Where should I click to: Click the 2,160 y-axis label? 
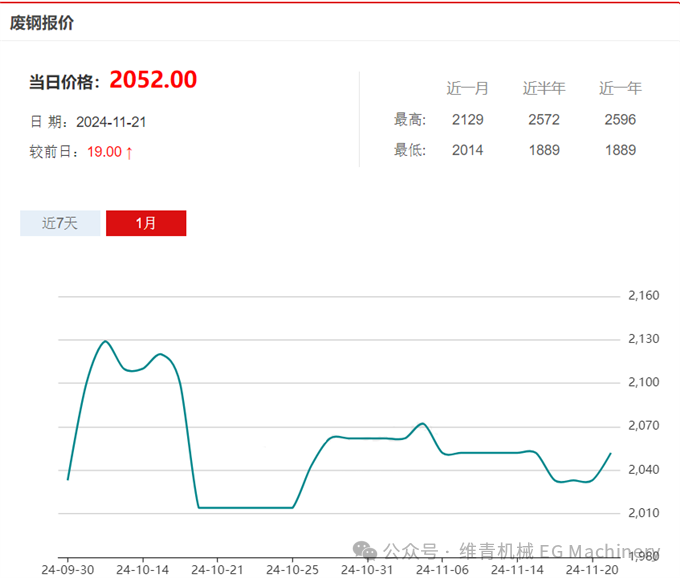644,296
